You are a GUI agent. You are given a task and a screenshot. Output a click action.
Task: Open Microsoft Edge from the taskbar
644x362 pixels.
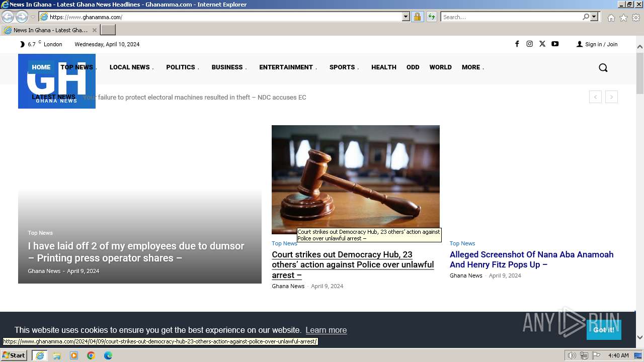click(108, 355)
